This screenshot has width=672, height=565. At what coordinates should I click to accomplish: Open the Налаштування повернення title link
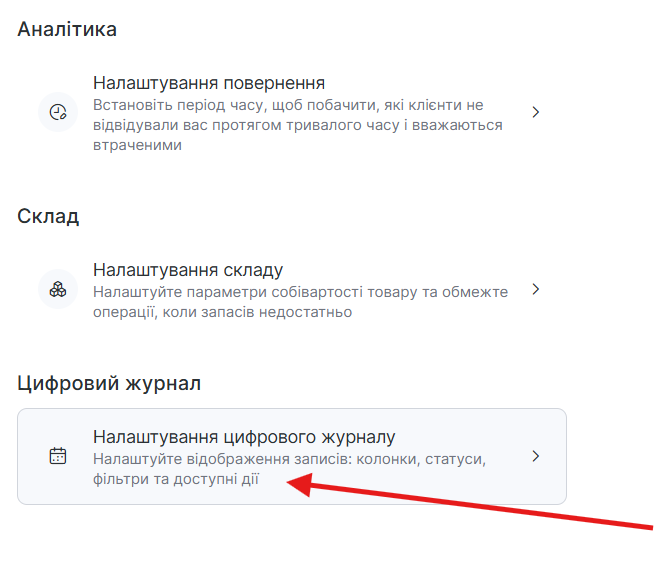[208, 83]
